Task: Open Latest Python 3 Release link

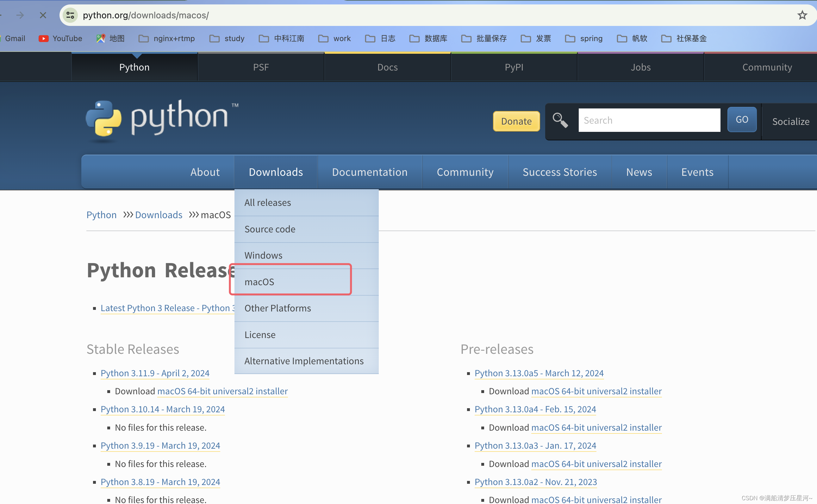Action: click(x=167, y=308)
